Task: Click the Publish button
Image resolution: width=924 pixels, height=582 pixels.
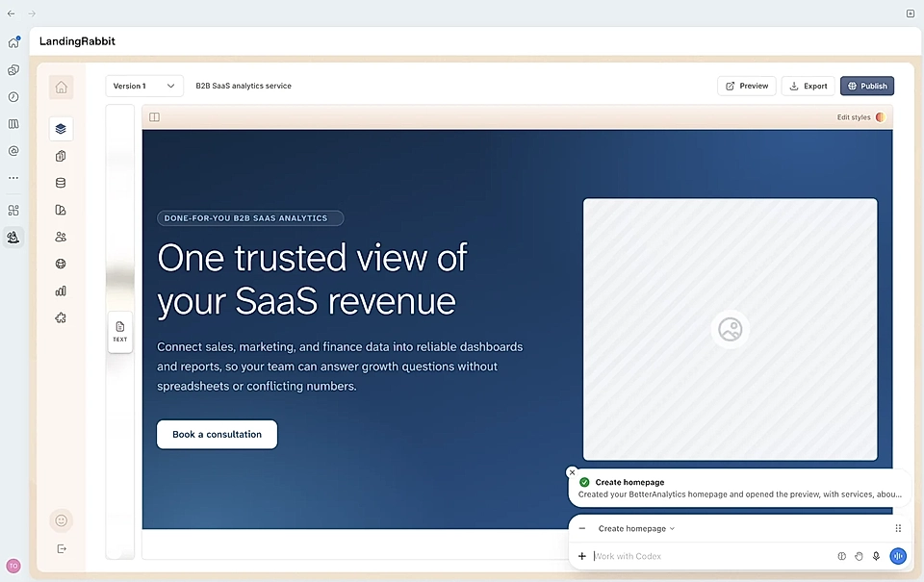Action: click(867, 86)
